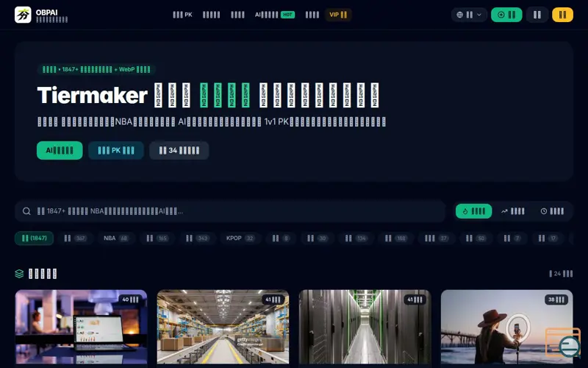The image size is (588, 368).
Task: Click the subtitle line containing 1v1 PK
Action: 212,121
